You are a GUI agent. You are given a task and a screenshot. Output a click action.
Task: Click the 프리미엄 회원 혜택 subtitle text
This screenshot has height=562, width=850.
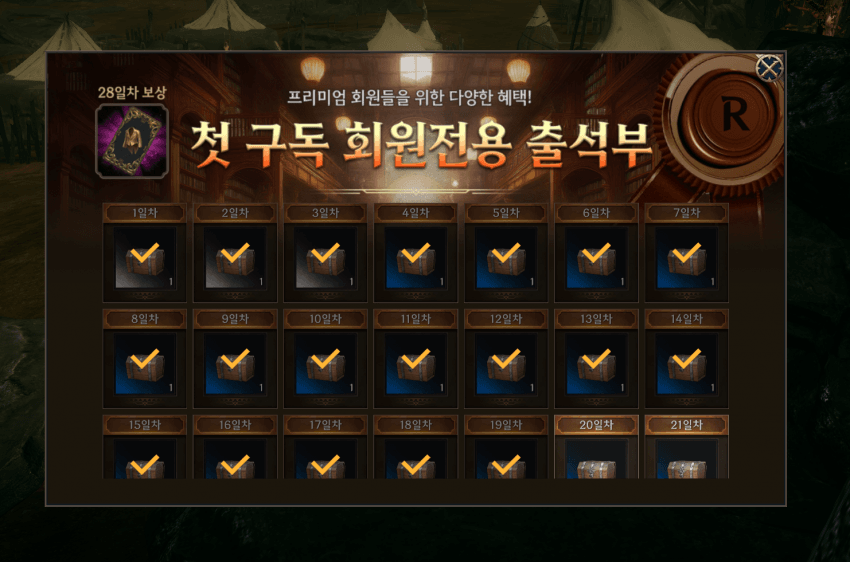[x=409, y=98]
